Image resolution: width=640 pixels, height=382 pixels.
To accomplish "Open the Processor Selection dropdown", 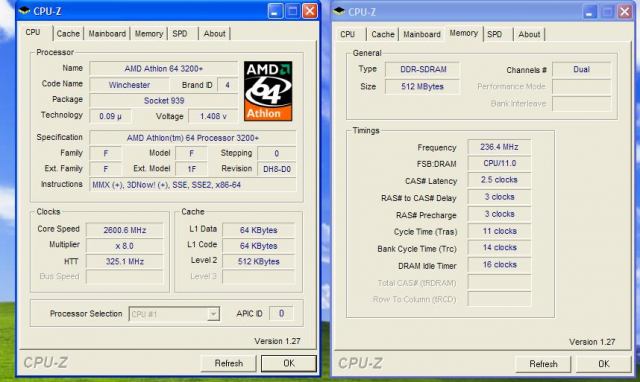I will tap(213, 314).
